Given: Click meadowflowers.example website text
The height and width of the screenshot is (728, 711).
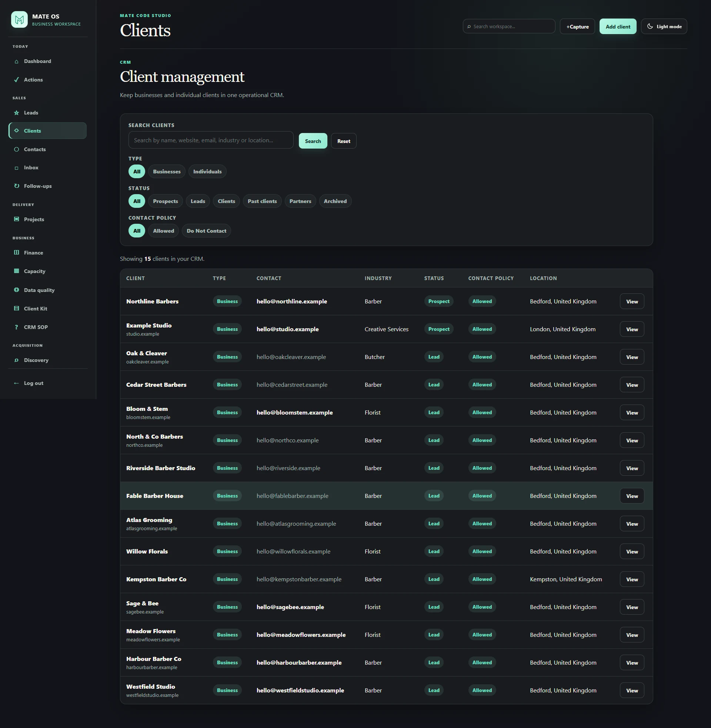Looking at the screenshot, I should coord(153,639).
